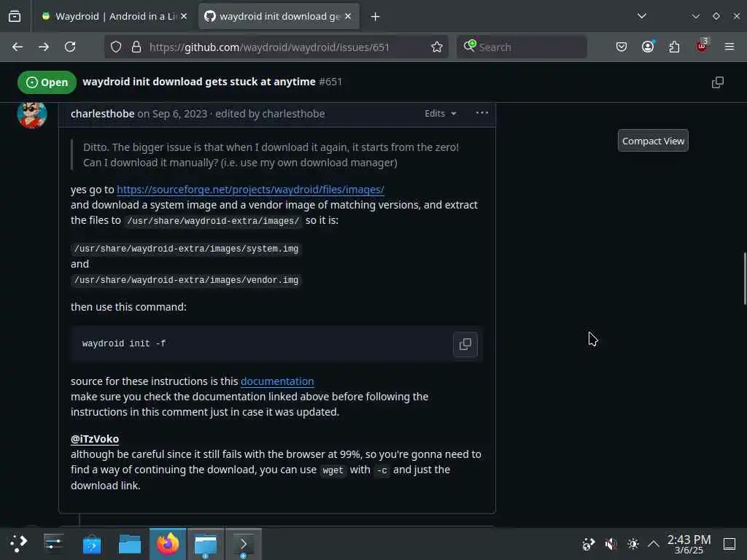List all tabs dropdown arrow

point(642,16)
